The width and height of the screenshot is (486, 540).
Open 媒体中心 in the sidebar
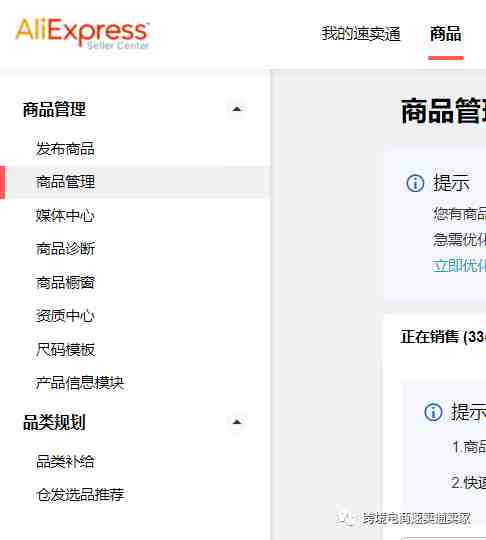coord(65,215)
